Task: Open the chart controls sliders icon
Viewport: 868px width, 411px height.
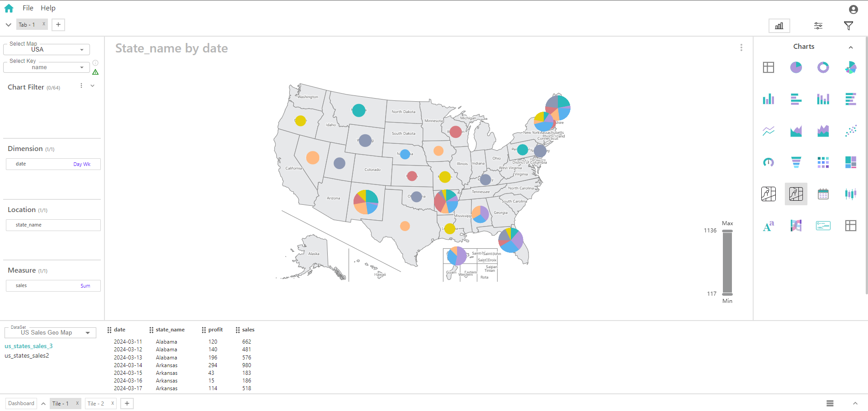Action: pos(818,26)
